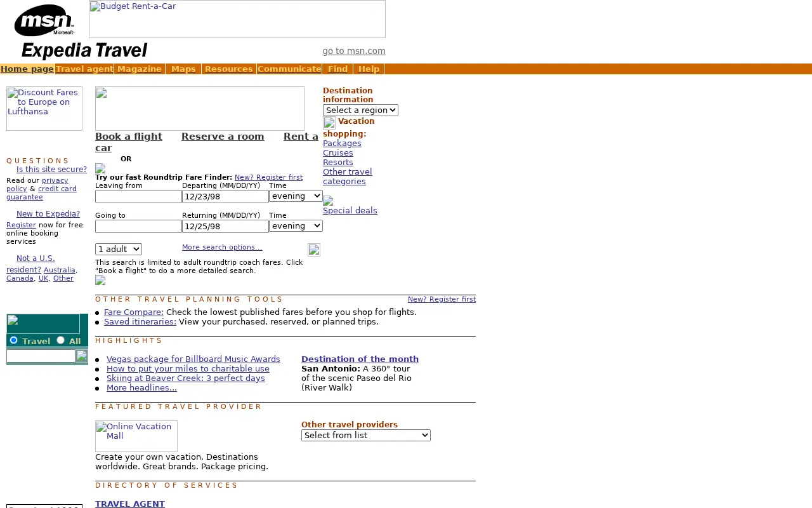Screen dimensions: 812x508
Task: Click the privacy policy link
Action: pos(37,185)
